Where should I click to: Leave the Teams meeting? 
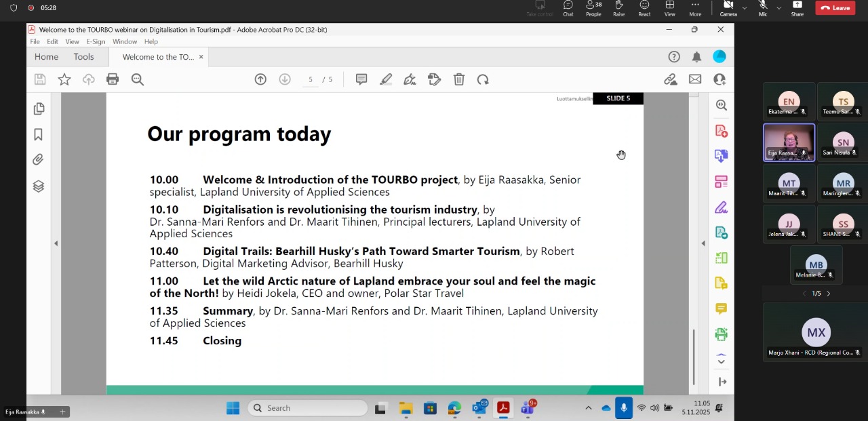click(835, 8)
